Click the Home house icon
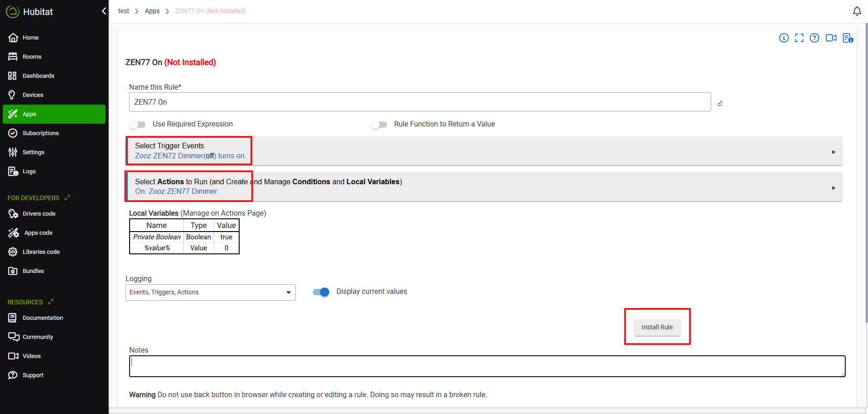 [x=13, y=38]
